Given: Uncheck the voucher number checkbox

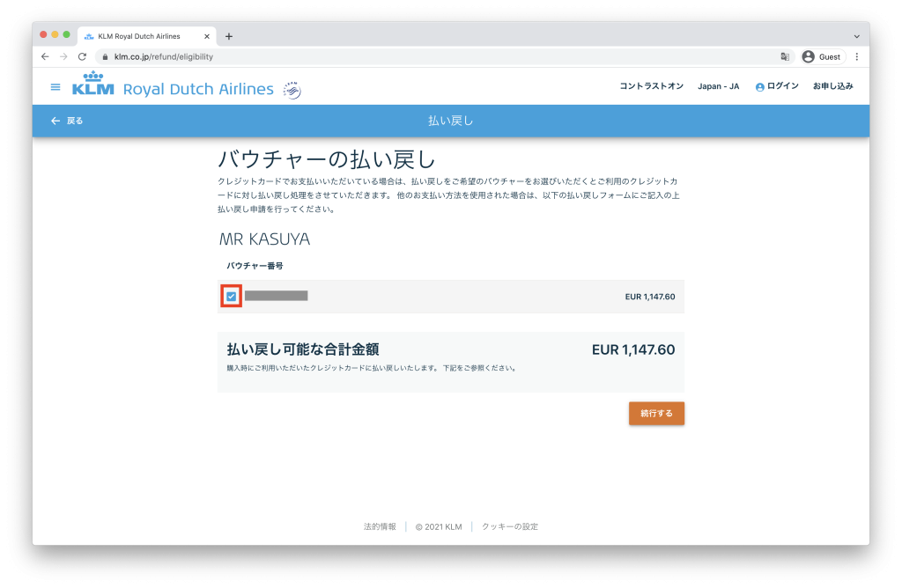Looking at the screenshot, I should [231, 297].
